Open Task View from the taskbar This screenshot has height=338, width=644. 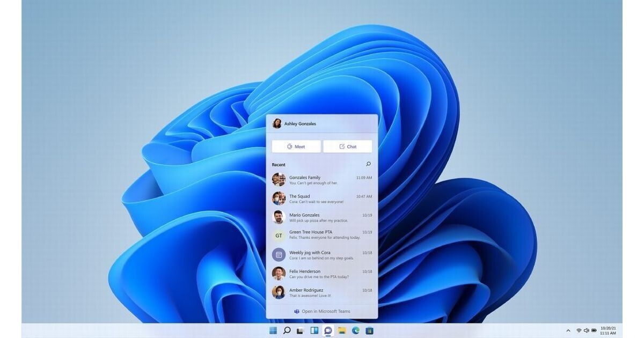pyautogui.click(x=301, y=330)
